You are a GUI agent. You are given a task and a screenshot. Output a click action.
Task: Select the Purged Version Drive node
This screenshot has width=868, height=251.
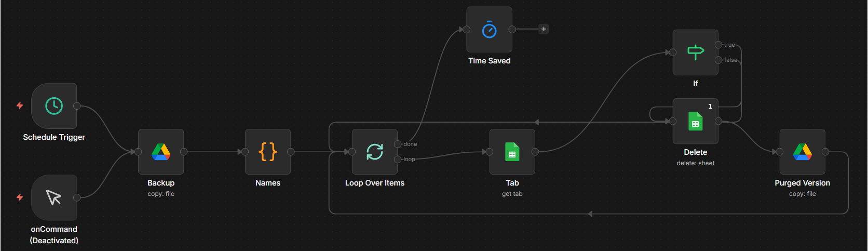(x=803, y=152)
